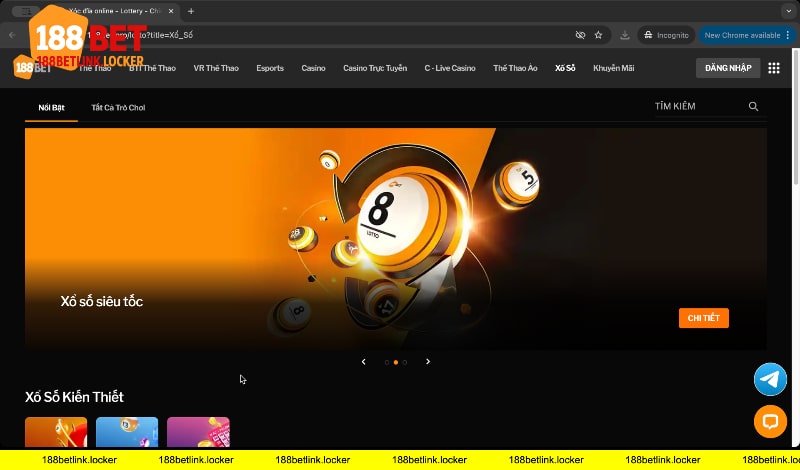The image size is (800, 470).
Task: Click the tracking protection eye icon
Action: [x=579, y=35]
